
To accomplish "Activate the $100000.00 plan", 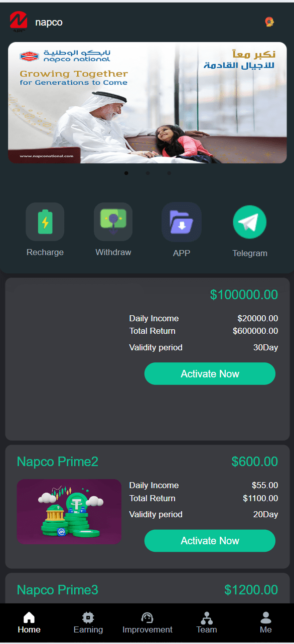I will point(210,374).
